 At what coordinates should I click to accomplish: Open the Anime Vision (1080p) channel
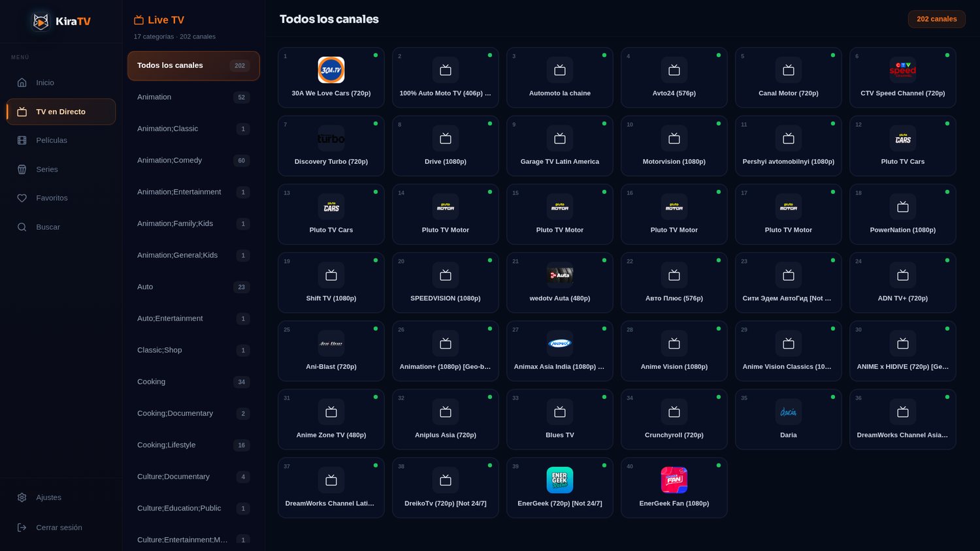tap(674, 351)
